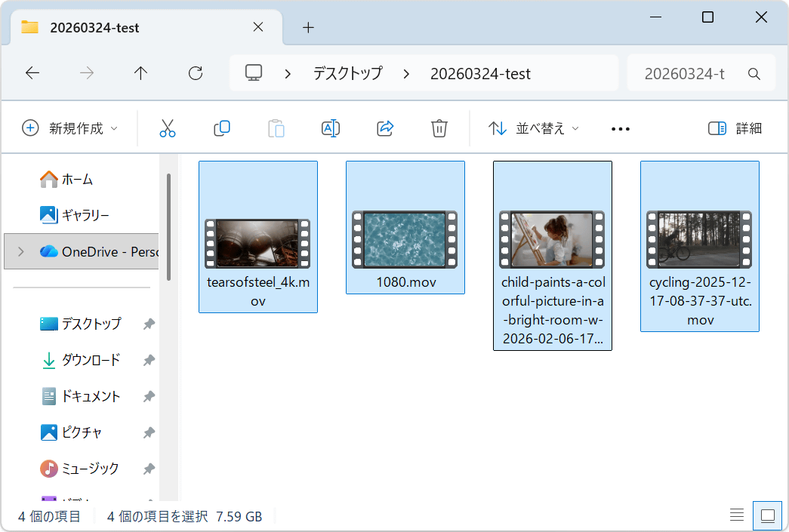Click the Copy icon in toolbar
Screen dimensions: 789x532
coord(222,128)
